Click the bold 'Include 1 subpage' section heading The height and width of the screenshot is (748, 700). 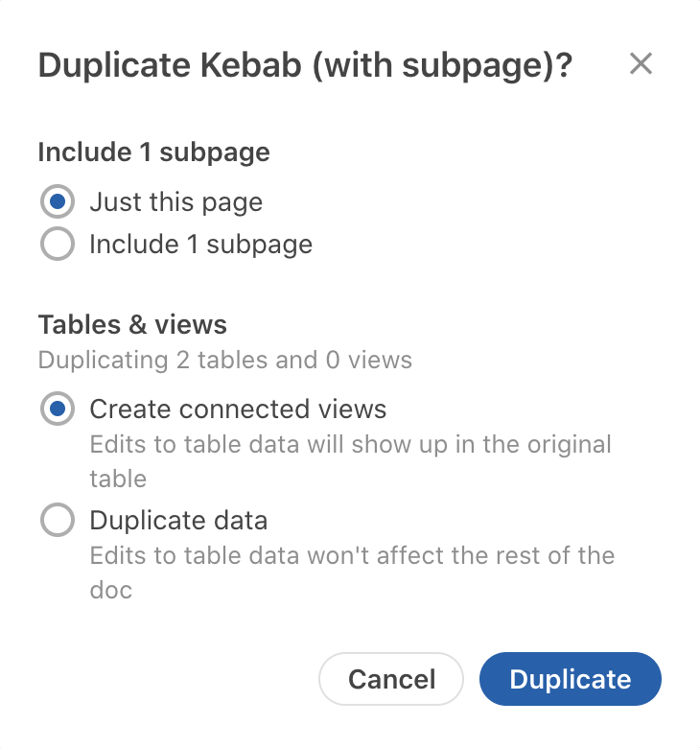[x=153, y=152]
